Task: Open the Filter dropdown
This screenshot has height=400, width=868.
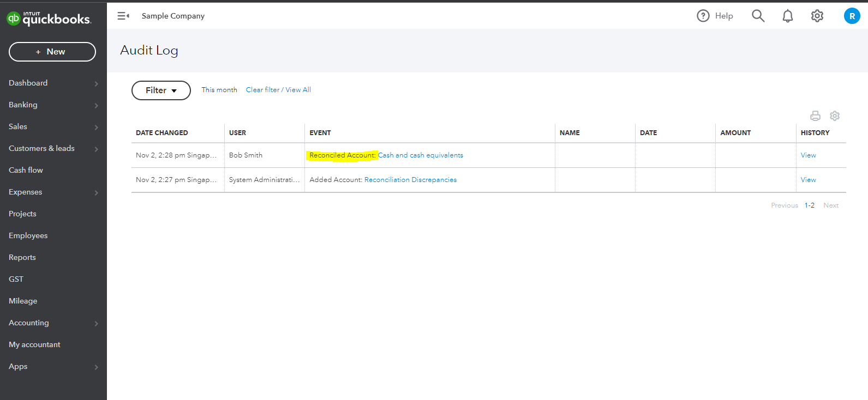Action: 161,90
